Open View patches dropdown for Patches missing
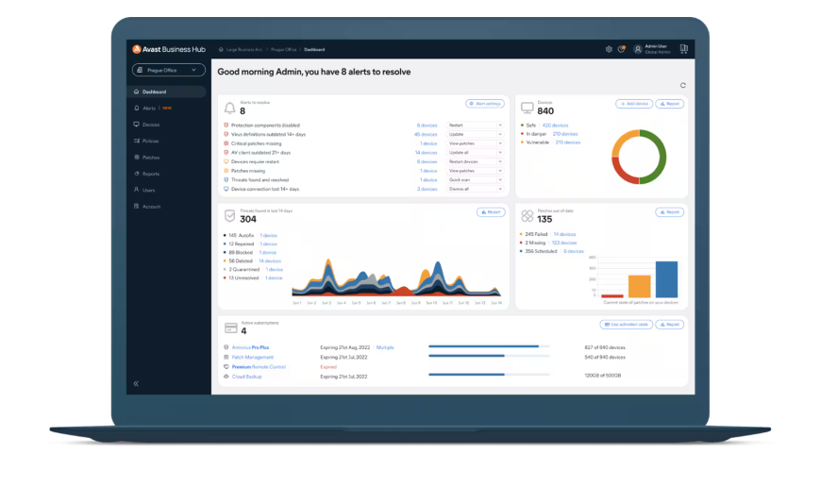Viewport: 821px width, 504px height. click(475, 171)
